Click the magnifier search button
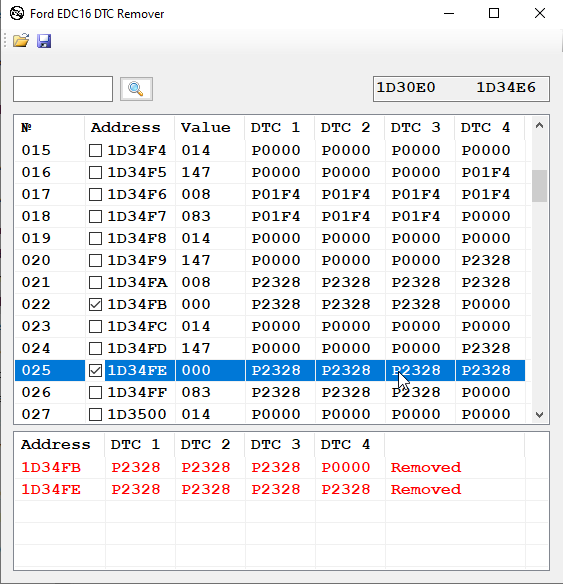Image resolution: width=563 pixels, height=584 pixels. (x=136, y=89)
